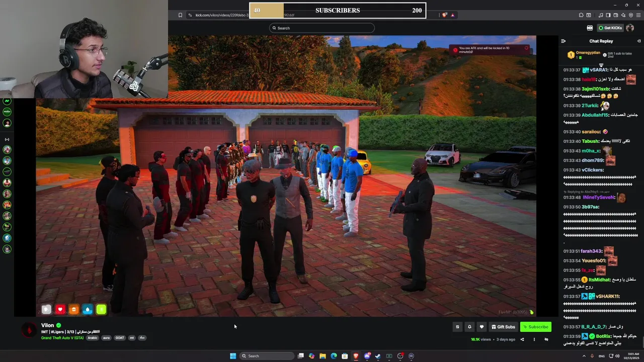Open the Grand Theft Auto V category link

coord(62,338)
